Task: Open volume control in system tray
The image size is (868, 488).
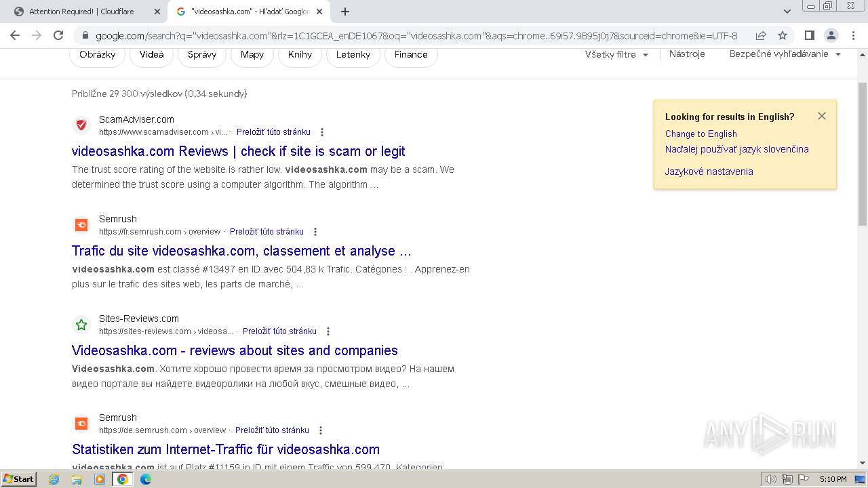Action: (771, 479)
